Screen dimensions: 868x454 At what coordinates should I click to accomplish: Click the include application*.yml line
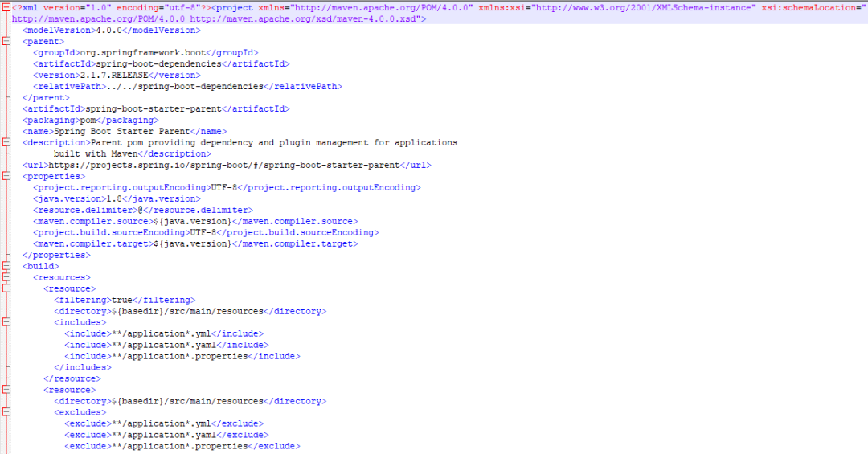[x=164, y=333]
